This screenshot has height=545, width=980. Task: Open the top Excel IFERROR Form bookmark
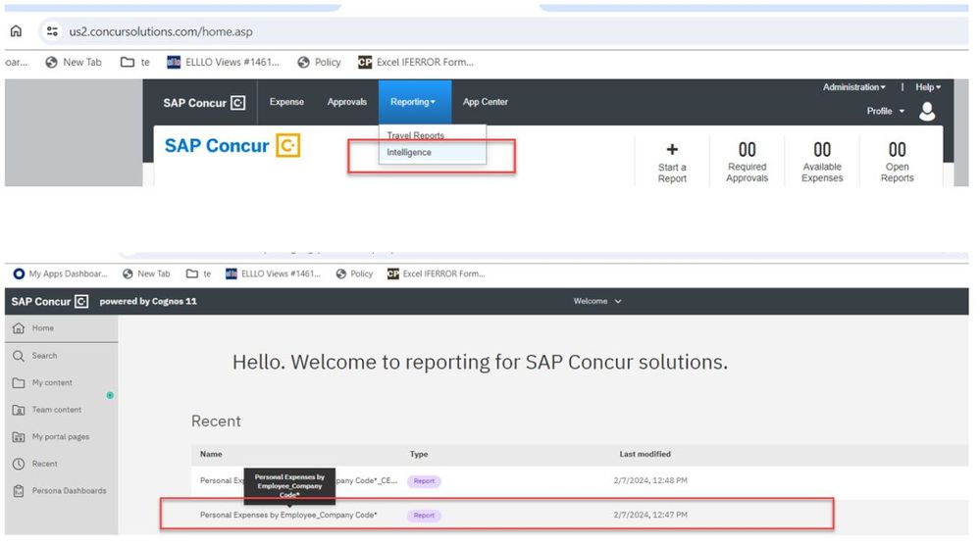point(416,62)
